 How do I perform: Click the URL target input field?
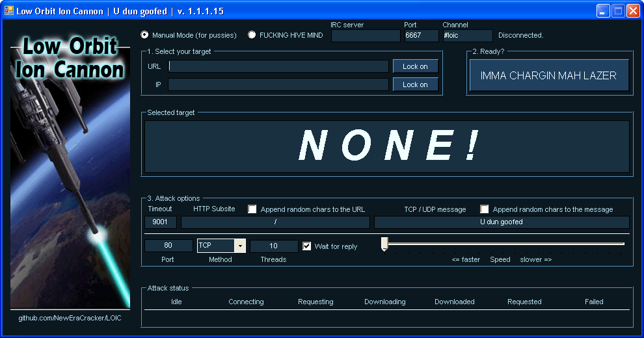click(278, 66)
